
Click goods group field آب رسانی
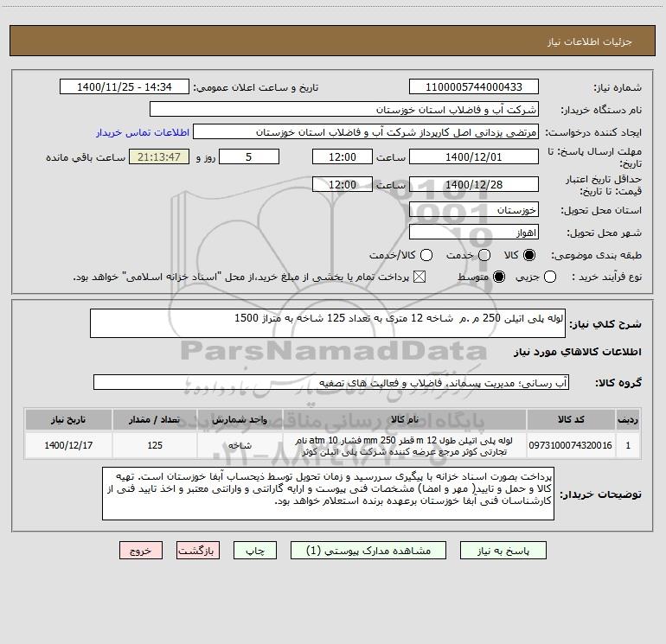pyautogui.click(x=331, y=382)
